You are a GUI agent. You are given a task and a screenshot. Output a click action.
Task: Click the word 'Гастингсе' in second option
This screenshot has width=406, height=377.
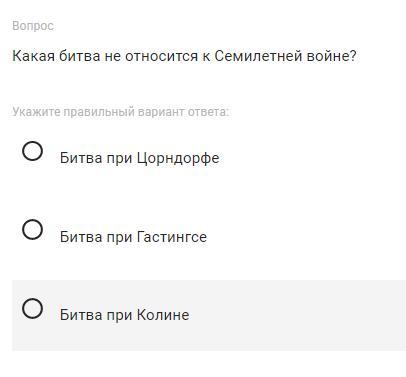tap(172, 237)
